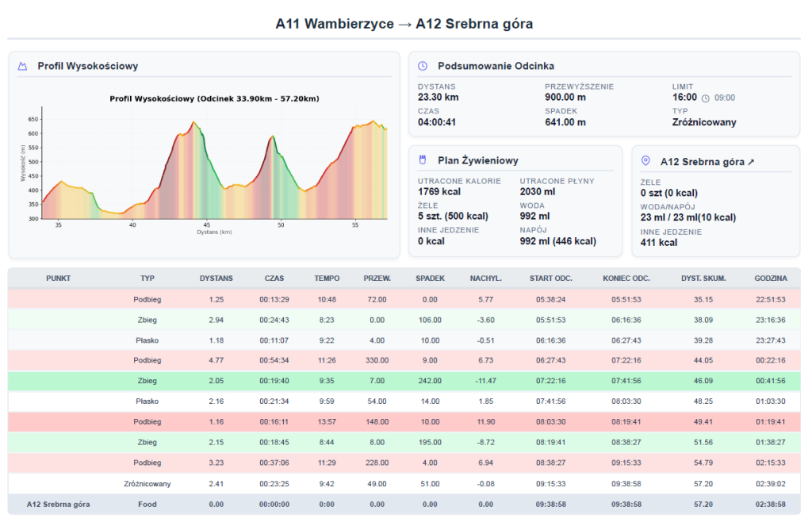This screenshot has height=530, width=812.
Task: Click the A12 Srebrna góra Food row
Action: pyautogui.click(x=404, y=504)
